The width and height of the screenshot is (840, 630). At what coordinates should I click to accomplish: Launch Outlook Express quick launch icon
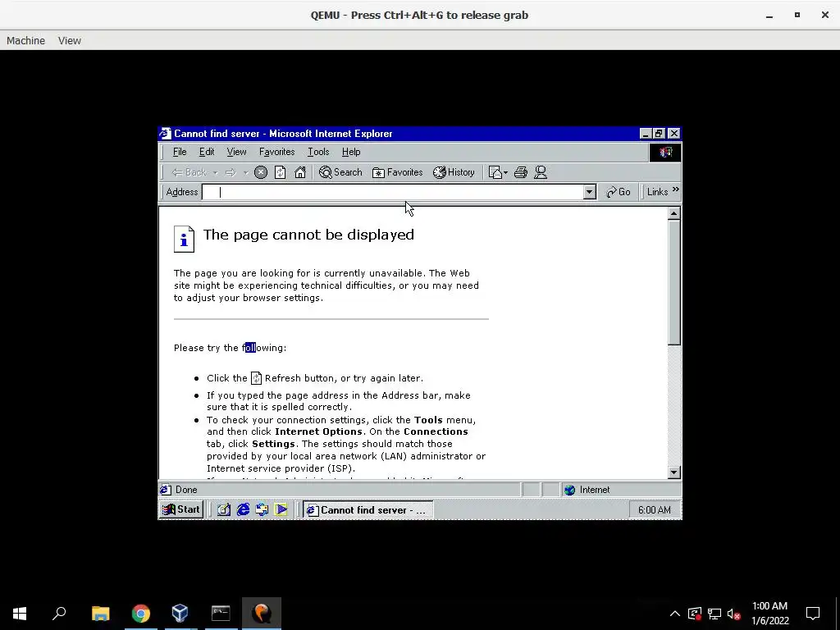(262, 509)
